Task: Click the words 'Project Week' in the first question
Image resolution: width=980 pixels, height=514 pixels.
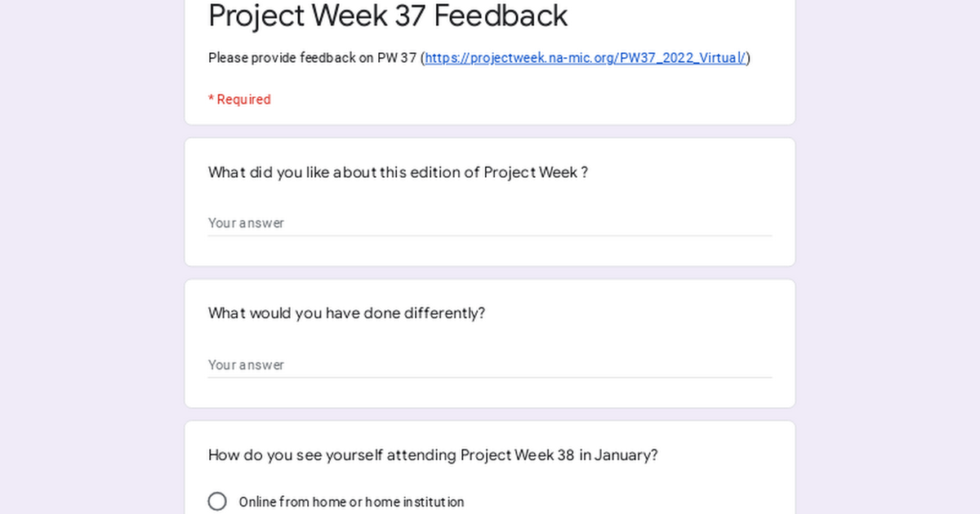Action: click(531, 172)
